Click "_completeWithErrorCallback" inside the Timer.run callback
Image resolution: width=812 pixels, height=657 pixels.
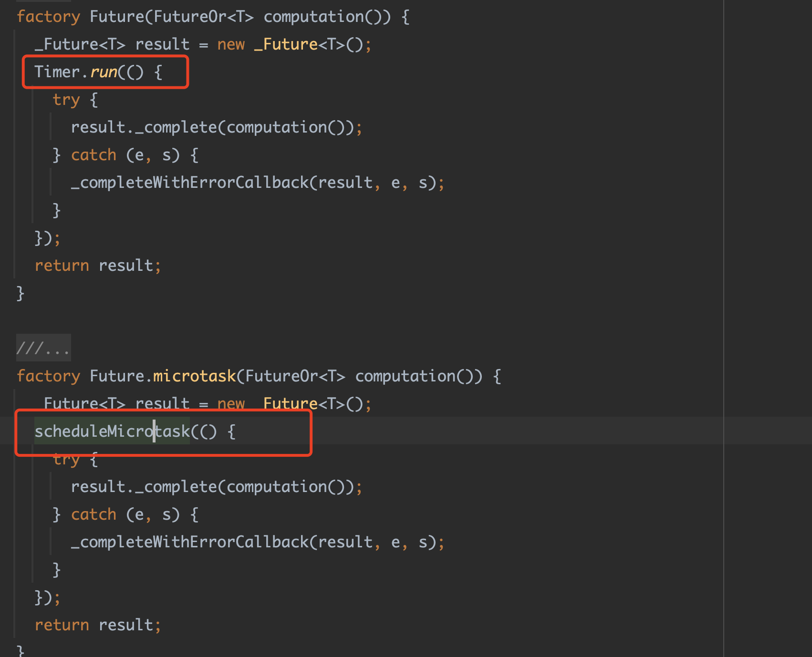190,183
